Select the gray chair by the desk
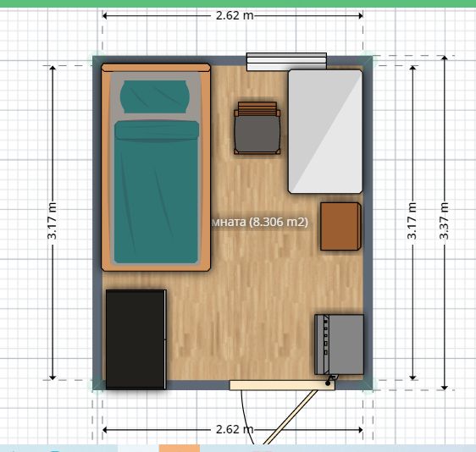476x452 pixels. coord(257,128)
